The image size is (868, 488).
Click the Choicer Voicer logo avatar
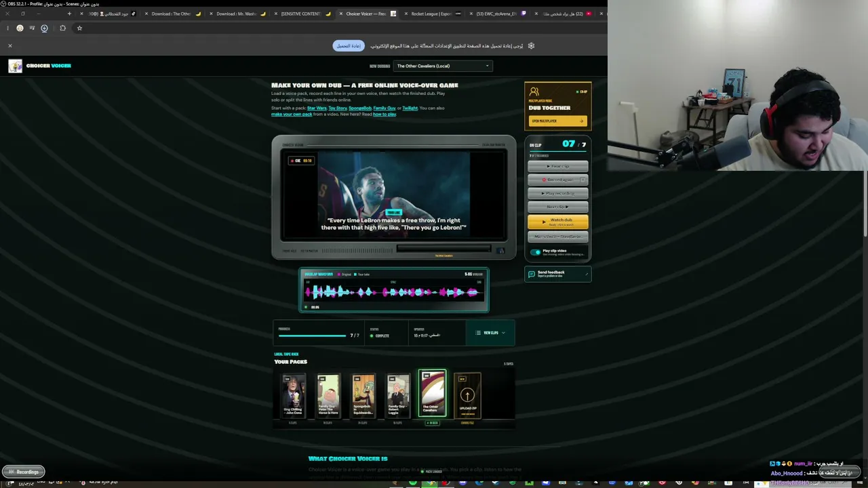(x=15, y=66)
